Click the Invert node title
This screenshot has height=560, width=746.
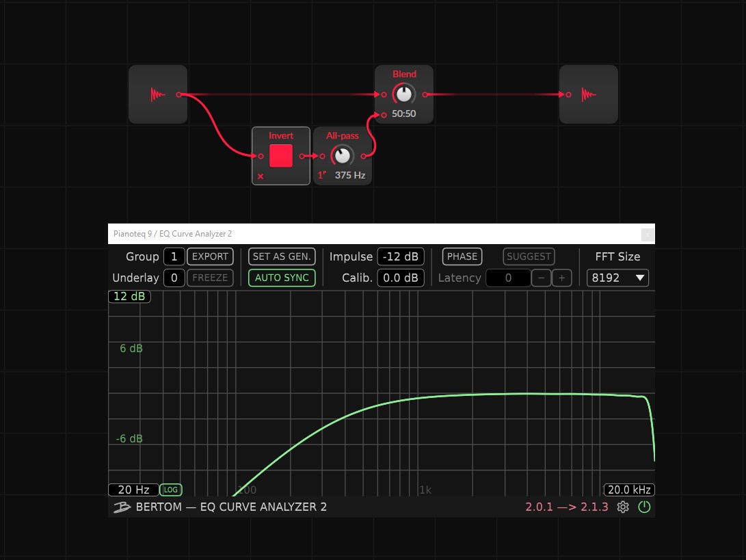[281, 135]
